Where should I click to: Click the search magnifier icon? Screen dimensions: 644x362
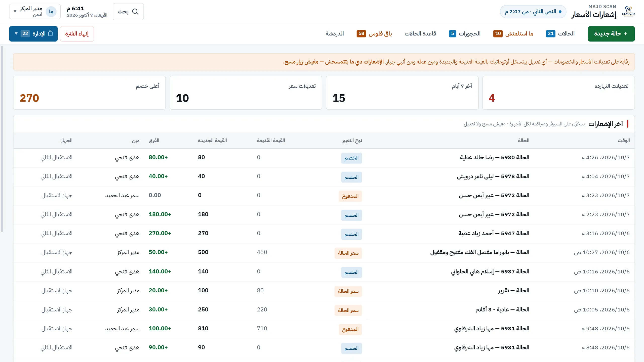click(x=135, y=12)
